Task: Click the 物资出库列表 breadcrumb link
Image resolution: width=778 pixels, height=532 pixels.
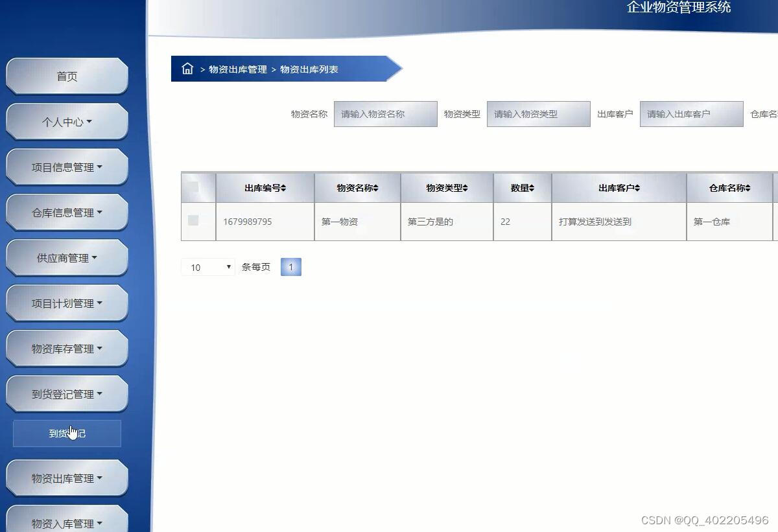Action: pos(311,69)
